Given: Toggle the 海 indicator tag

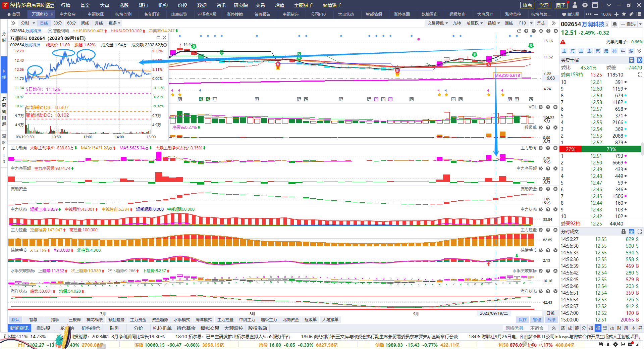Looking at the screenshot, I should [x=573, y=51].
